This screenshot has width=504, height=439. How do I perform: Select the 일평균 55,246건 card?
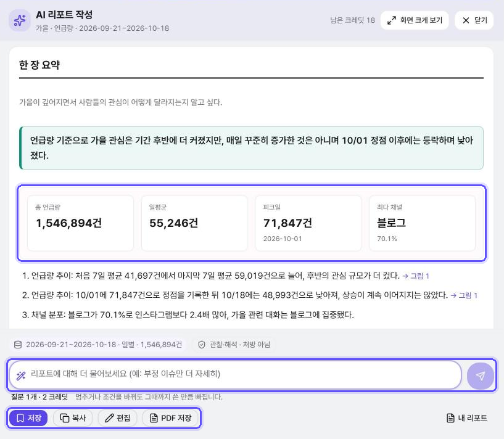pyautogui.click(x=194, y=223)
